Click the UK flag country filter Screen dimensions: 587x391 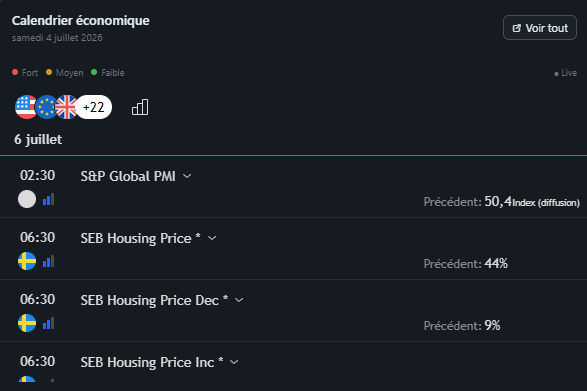coord(66,107)
